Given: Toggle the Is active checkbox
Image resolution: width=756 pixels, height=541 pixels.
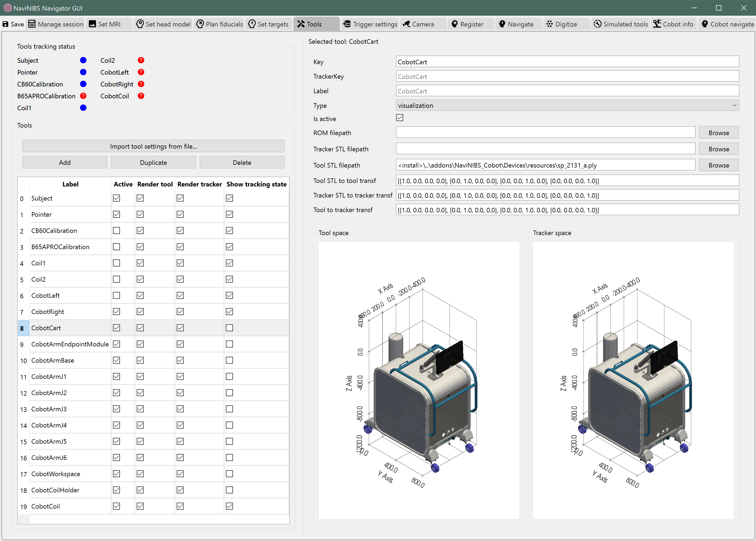Looking at the screenshot, I should pos(400,118).
